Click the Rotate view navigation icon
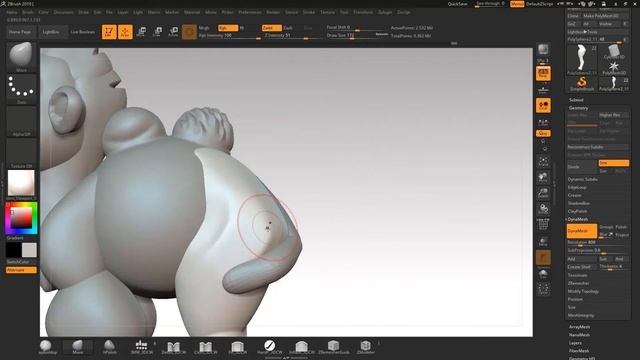 pyautogui.click(x=543, y=209)
